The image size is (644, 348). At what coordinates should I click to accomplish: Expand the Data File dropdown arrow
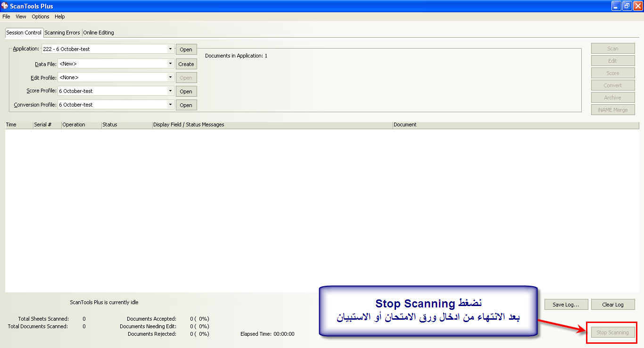pyautogui.click(x=170, y=64)
